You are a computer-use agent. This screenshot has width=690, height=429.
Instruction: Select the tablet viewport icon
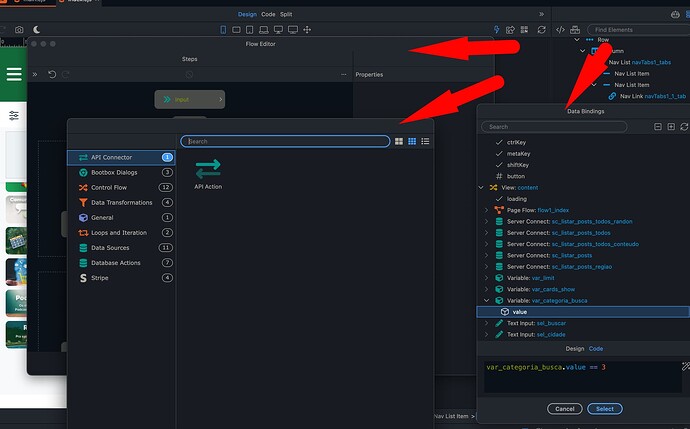point(250,29)
